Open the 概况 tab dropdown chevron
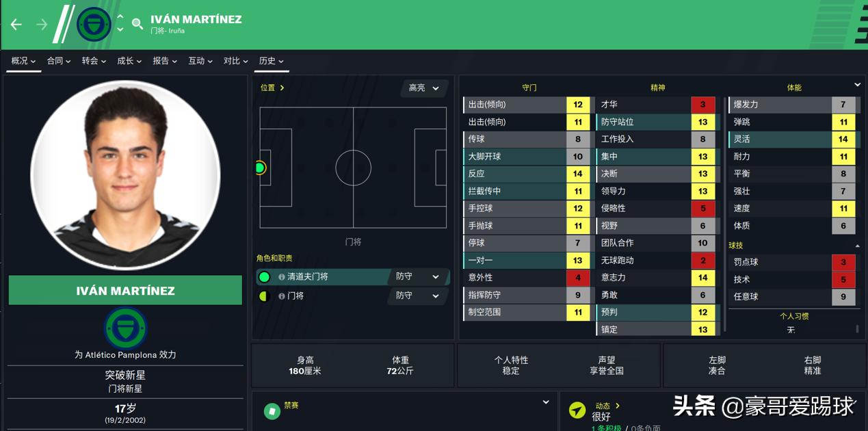868x431 pixels. tap(33, 61)
